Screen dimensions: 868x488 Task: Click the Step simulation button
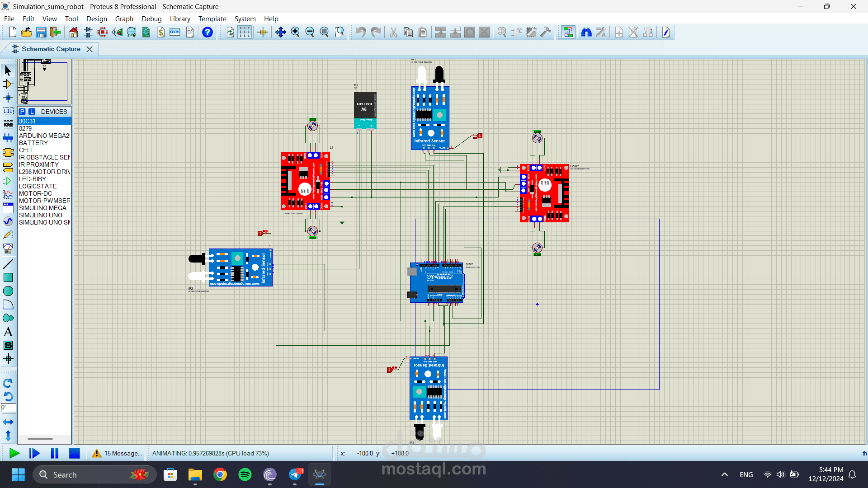pos(34,453)
